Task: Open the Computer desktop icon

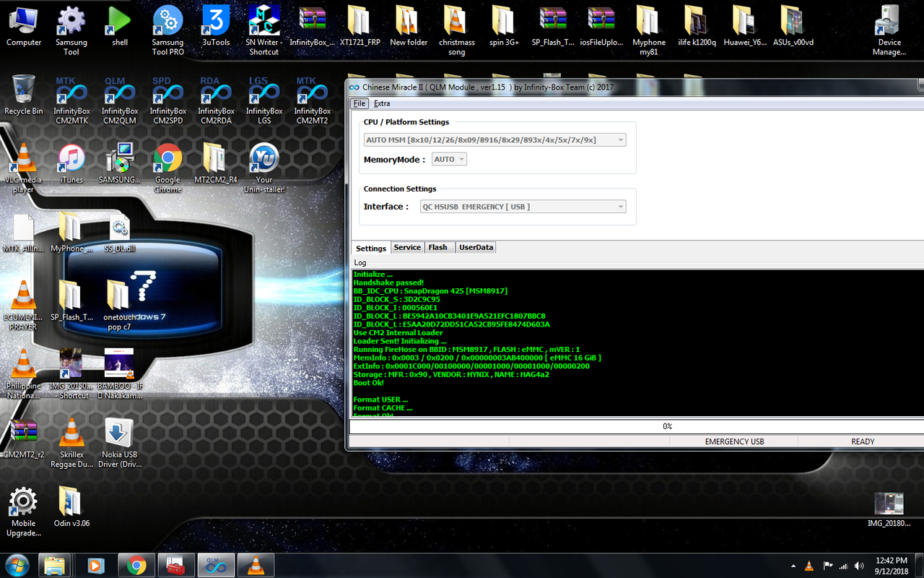Action: 23,27
